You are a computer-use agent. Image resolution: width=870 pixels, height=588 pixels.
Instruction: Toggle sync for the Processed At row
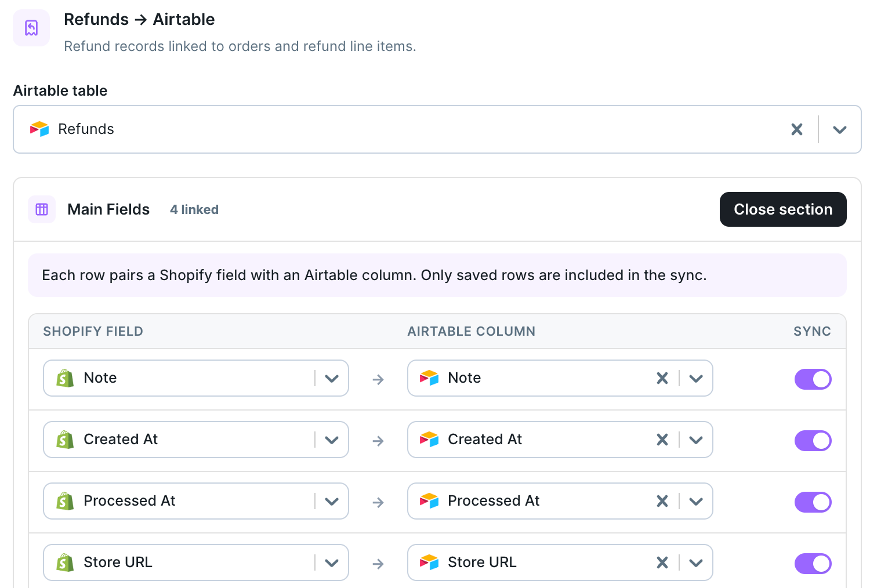(x=813, y=502)
